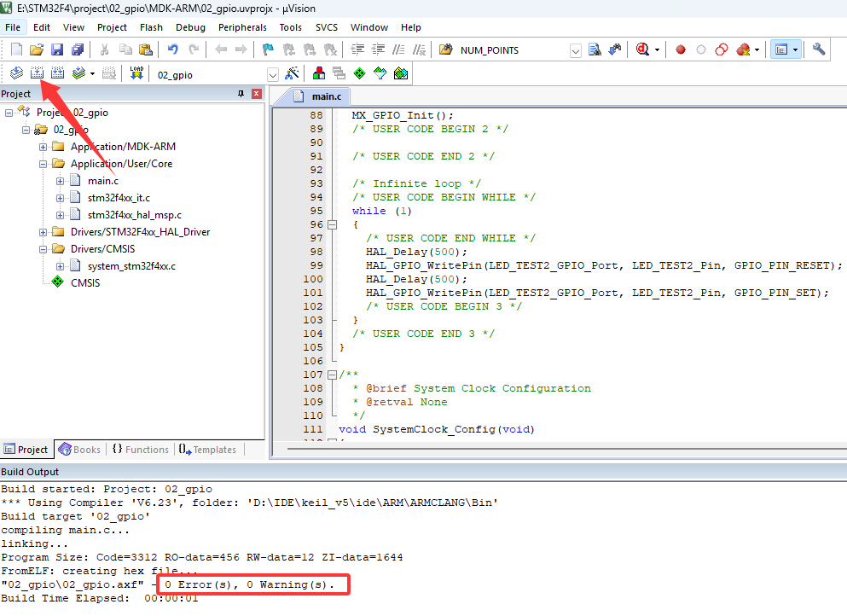The width and height of the screenshot is (847, 616).
Task: Create a new file with the New icon
Action: pyautogui.click(x=16, y=49)
